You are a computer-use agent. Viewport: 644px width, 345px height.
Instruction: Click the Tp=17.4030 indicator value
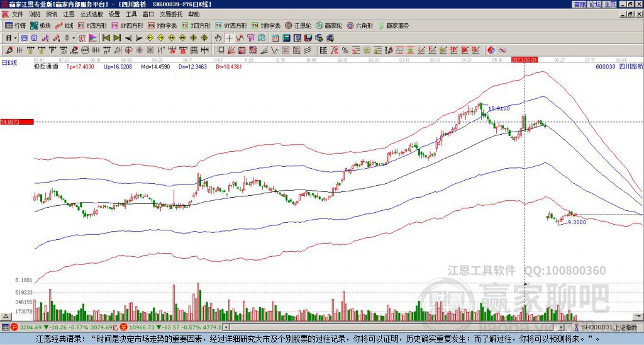(80, 66)
